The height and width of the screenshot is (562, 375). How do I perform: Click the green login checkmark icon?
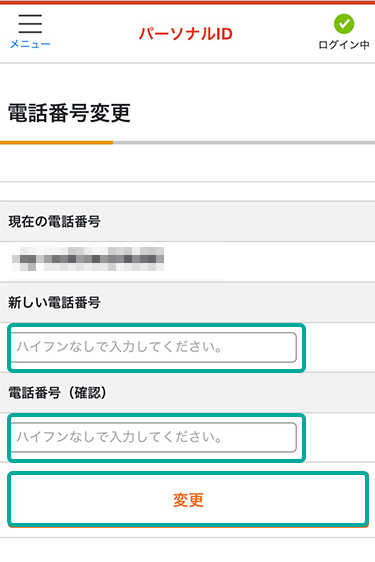(344, 24)
